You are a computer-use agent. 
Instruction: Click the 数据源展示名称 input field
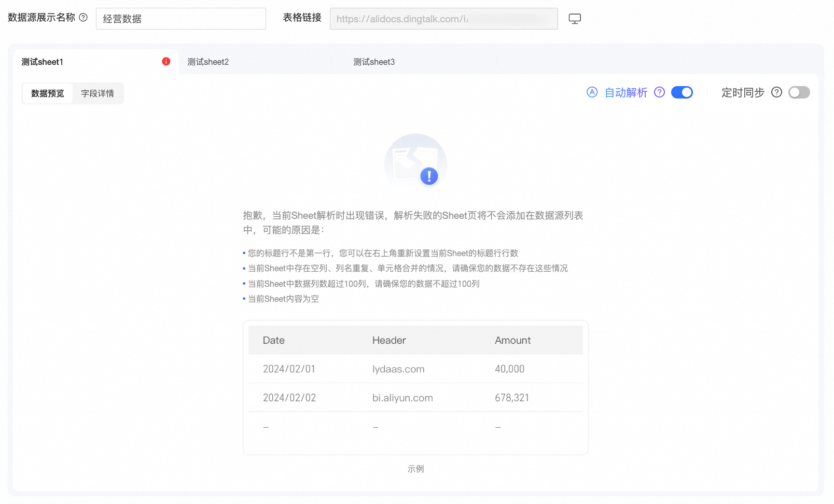181,19
